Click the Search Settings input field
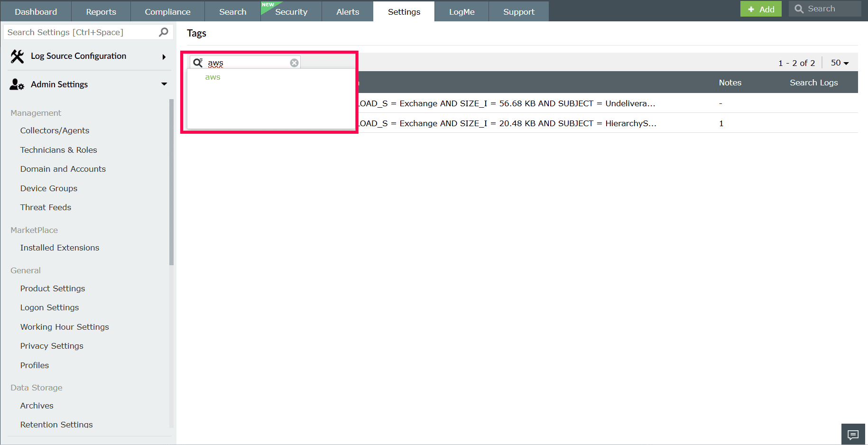This screenshot has height=445, width=868. click(88, 32)
